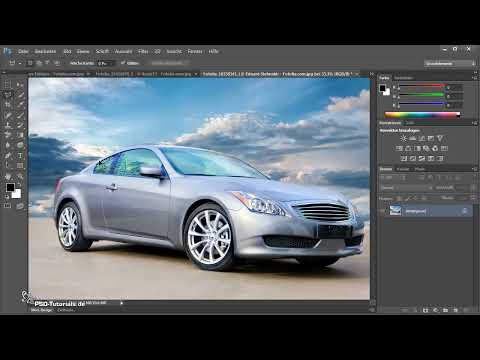Add a Black & White adjustment
Screen dimensions: 480x360
click(x=417, y=148)
